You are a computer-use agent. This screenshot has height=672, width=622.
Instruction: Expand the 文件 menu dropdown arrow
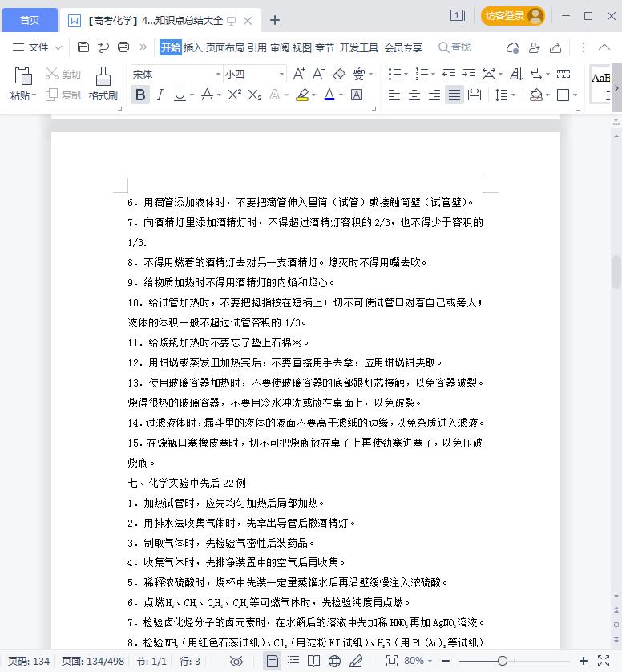pyautogui.click(x=59, y=47)
